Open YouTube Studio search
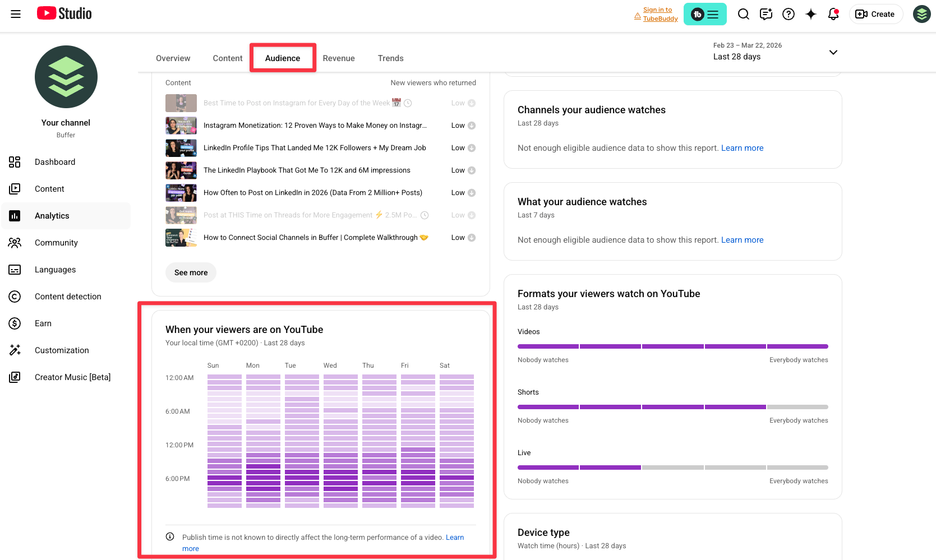 (744, 14)
